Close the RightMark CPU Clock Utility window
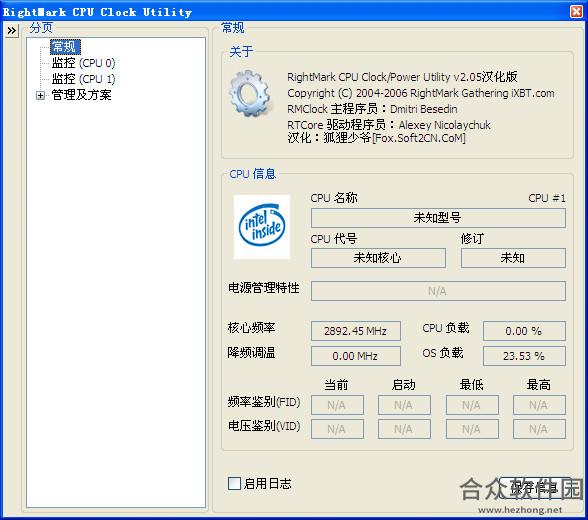The width and height of the screenshot is (588, 520). (x=576, y=12)
